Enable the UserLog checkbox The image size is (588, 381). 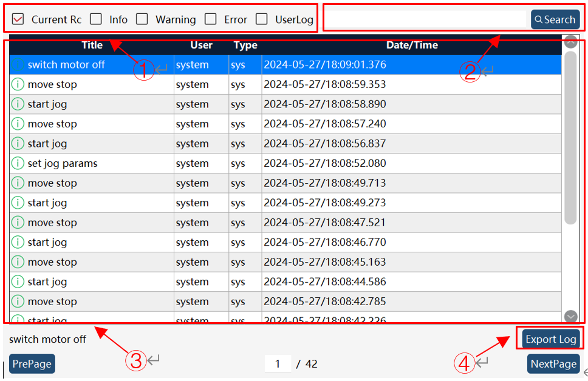(x=261, y=19)
